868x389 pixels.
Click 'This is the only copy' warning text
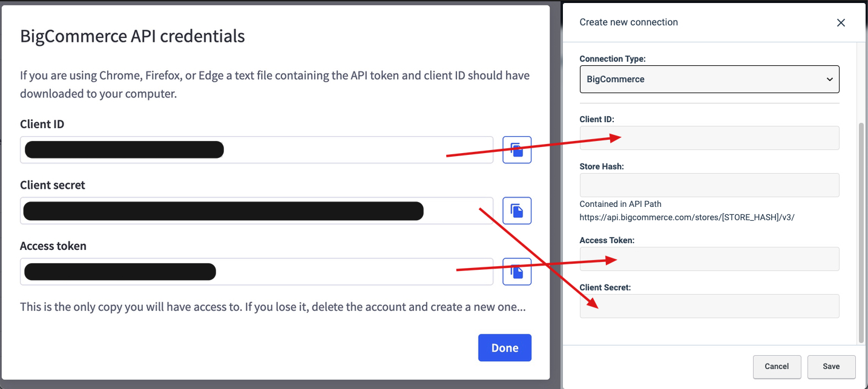(x=272, y=307)
